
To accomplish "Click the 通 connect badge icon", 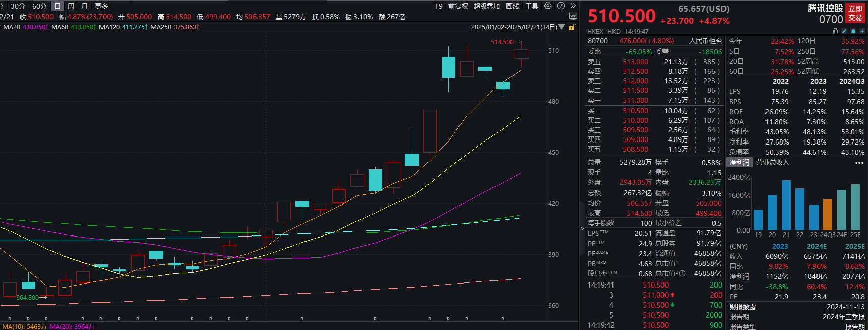I will 835,31.
